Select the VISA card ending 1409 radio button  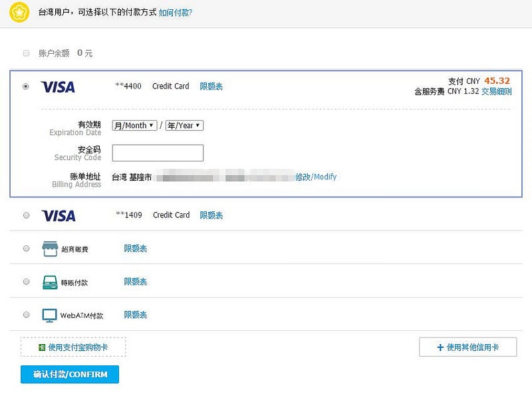(x=26, y=215)
